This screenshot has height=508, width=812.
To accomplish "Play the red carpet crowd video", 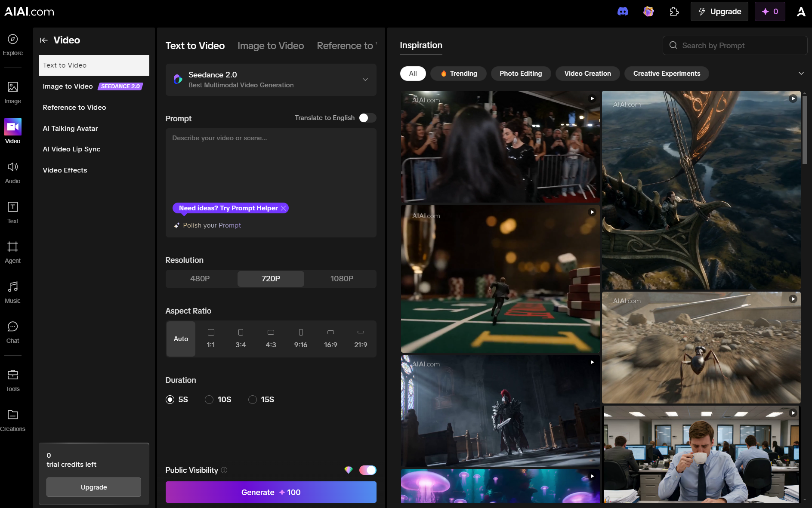I will coord(592,99).
